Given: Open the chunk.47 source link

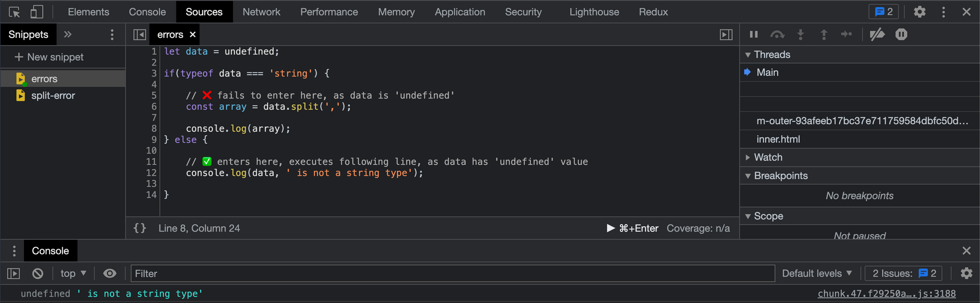Looking at the screenshot, I should click(x=886, y=294).
